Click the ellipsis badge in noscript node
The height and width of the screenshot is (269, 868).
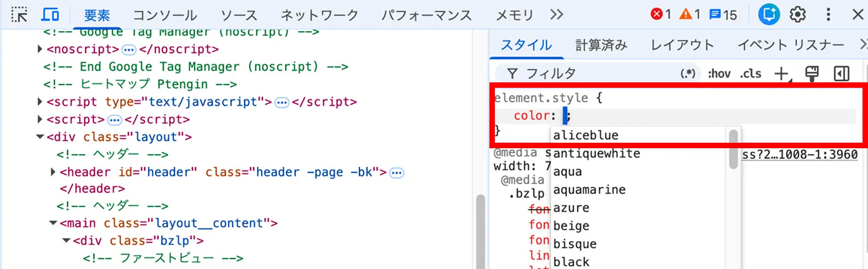click(x=129, y=50)
